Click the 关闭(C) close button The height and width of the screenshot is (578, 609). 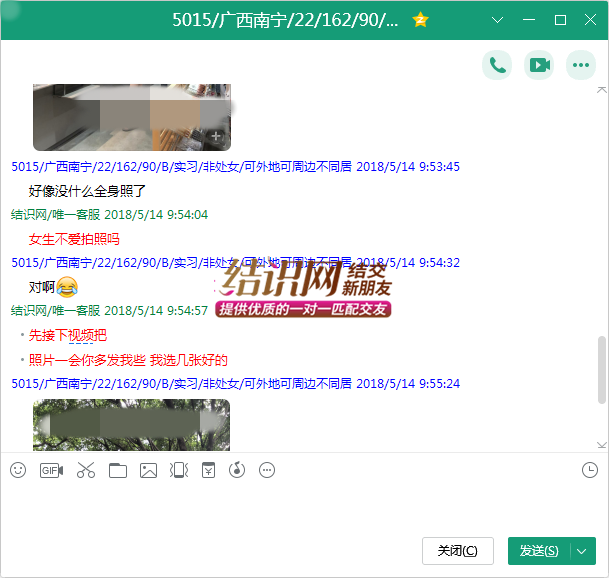tap(458, 551)
